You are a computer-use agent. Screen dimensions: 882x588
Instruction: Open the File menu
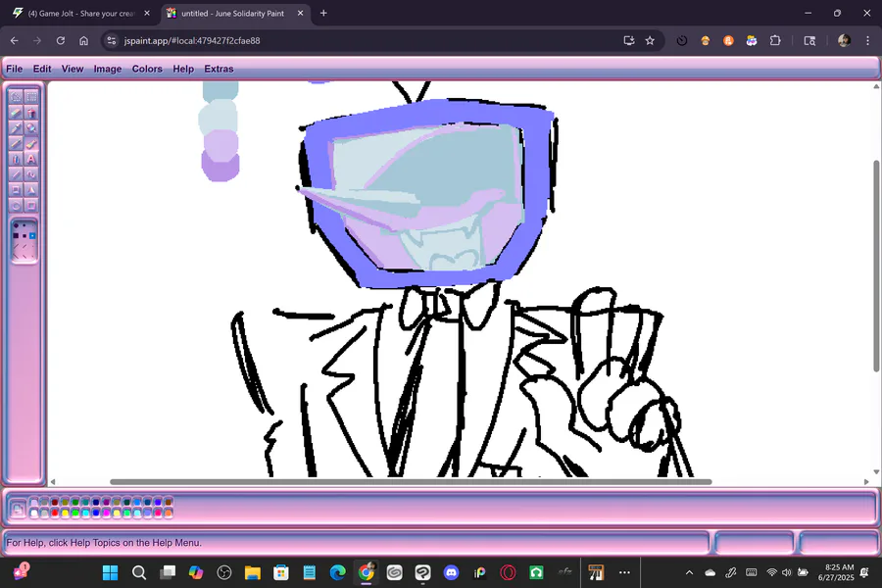click(x=15, y=69)
